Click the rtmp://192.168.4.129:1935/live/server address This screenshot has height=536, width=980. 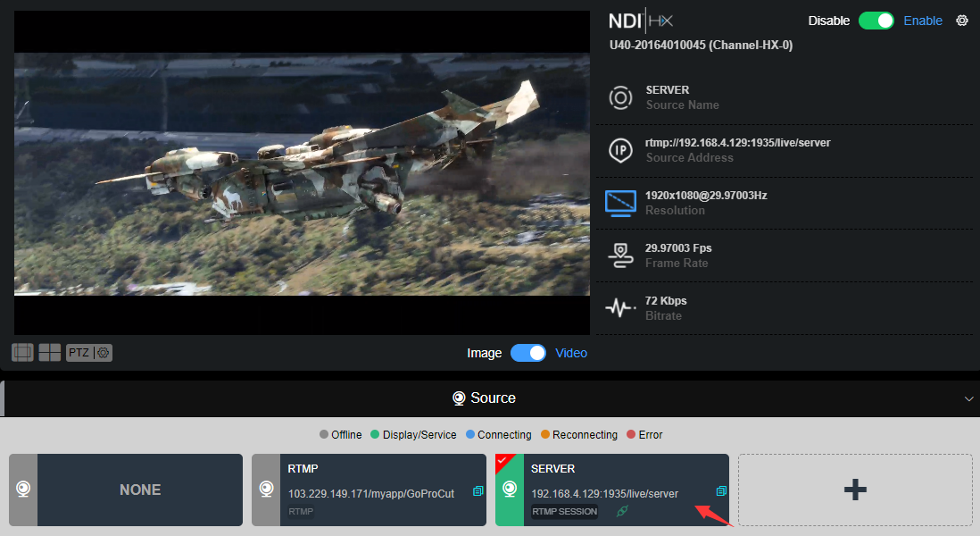click(x=737, y=143)
